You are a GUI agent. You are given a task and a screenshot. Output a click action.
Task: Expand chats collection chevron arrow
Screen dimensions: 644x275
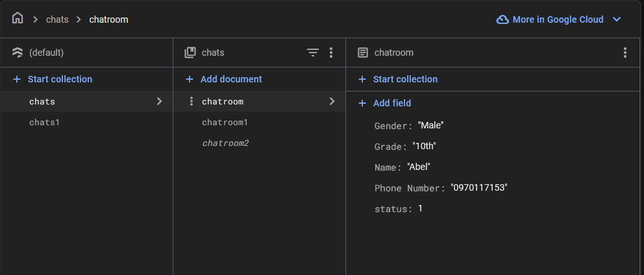pyautogui.click(x=159, y=101)
